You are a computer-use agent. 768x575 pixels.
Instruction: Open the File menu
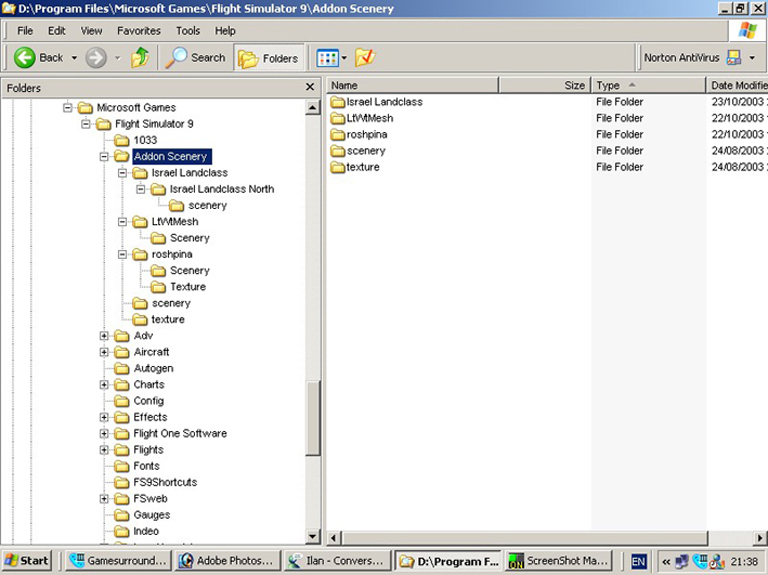click(x=25, y=31)
